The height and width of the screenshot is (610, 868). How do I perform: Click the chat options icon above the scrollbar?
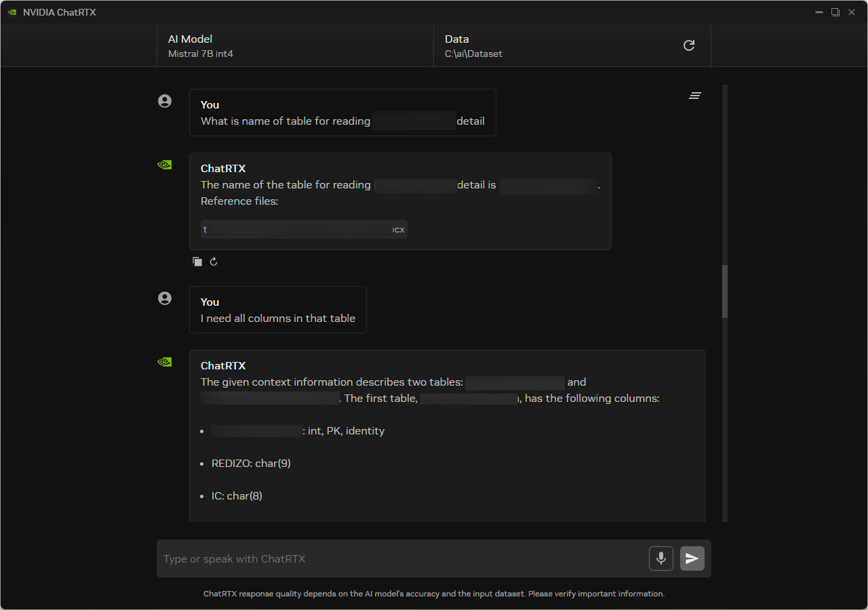coord(694,96)
